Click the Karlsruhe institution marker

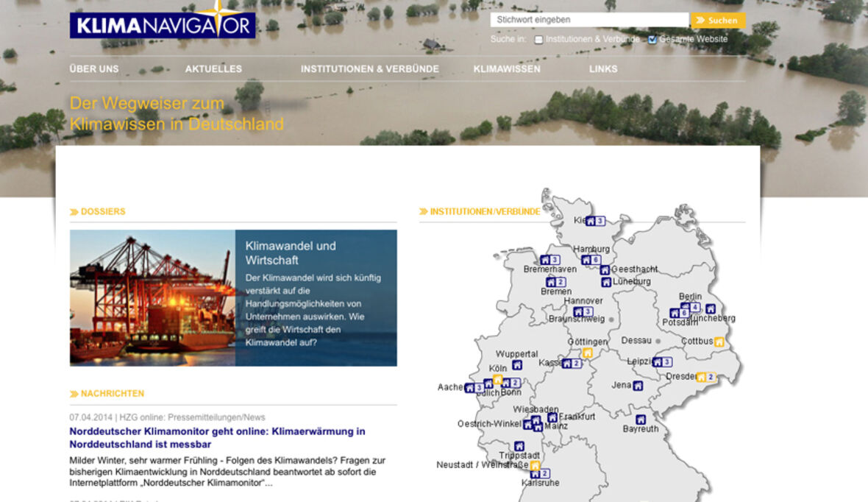point(535,473)
